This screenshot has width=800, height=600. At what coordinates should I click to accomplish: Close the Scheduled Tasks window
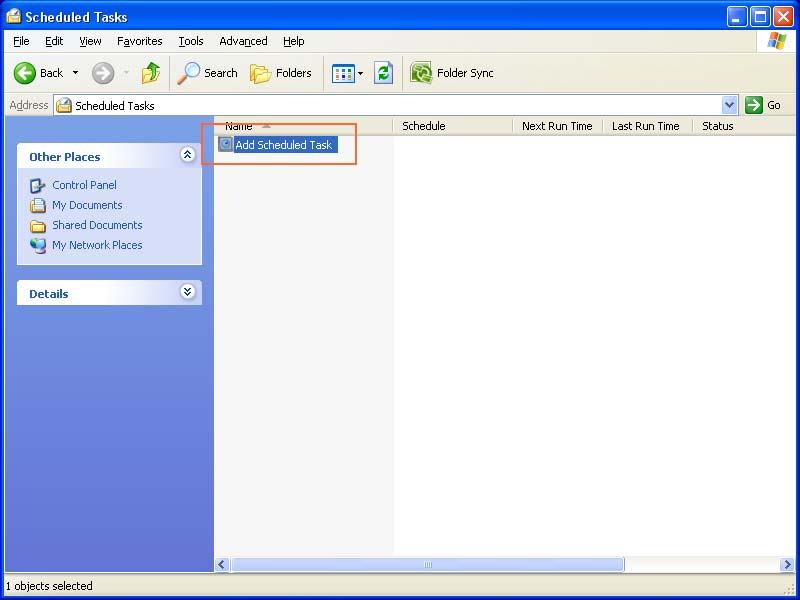783,17
